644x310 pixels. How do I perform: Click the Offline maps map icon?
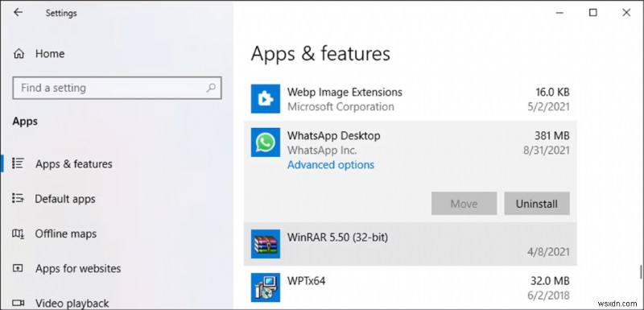(x=18, y=234)
